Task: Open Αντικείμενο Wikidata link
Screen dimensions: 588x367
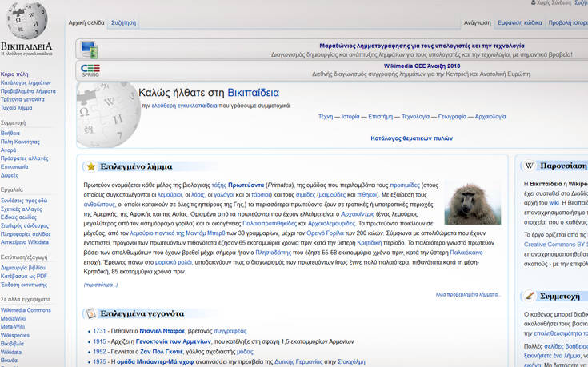Action: (x=24, y=242)
